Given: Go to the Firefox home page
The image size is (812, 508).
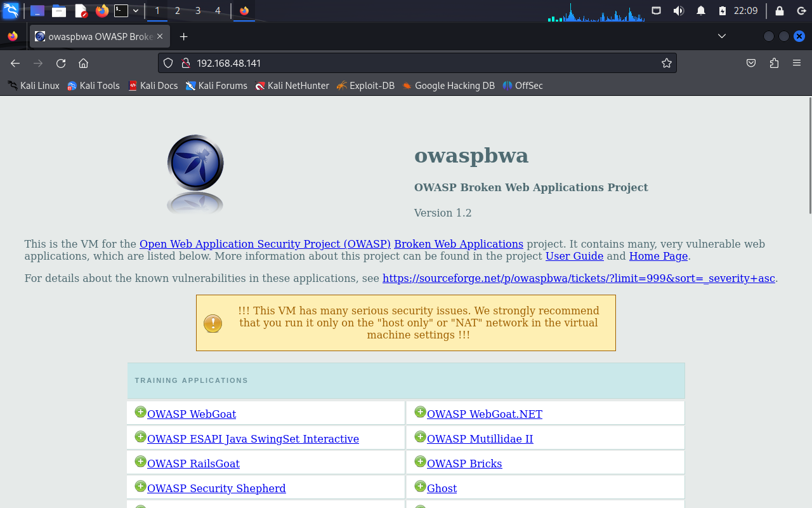Looking at the screenshot, I should pyautogui.click(x=83, y=63).
